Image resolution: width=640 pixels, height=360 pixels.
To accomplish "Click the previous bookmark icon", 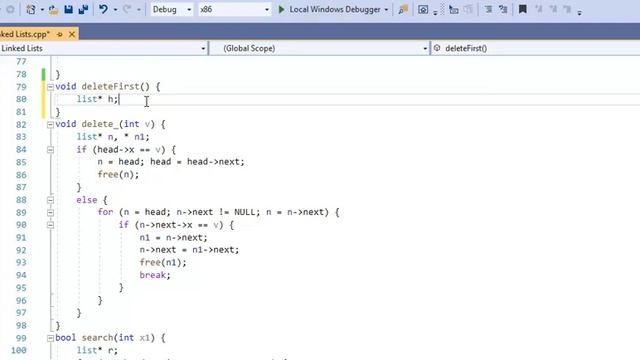I will pos(539,9).
